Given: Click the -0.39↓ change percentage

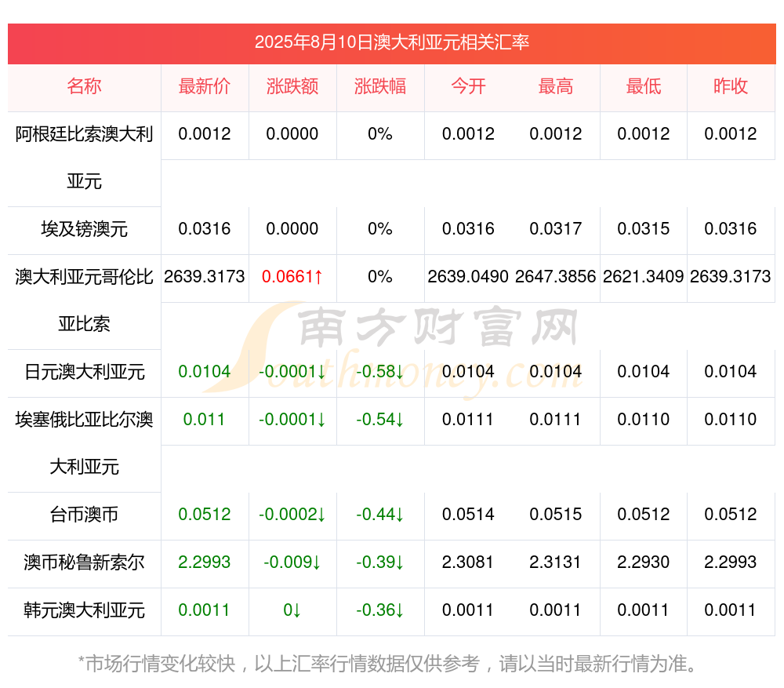Looking at the screenshot, I should [380, 562].
